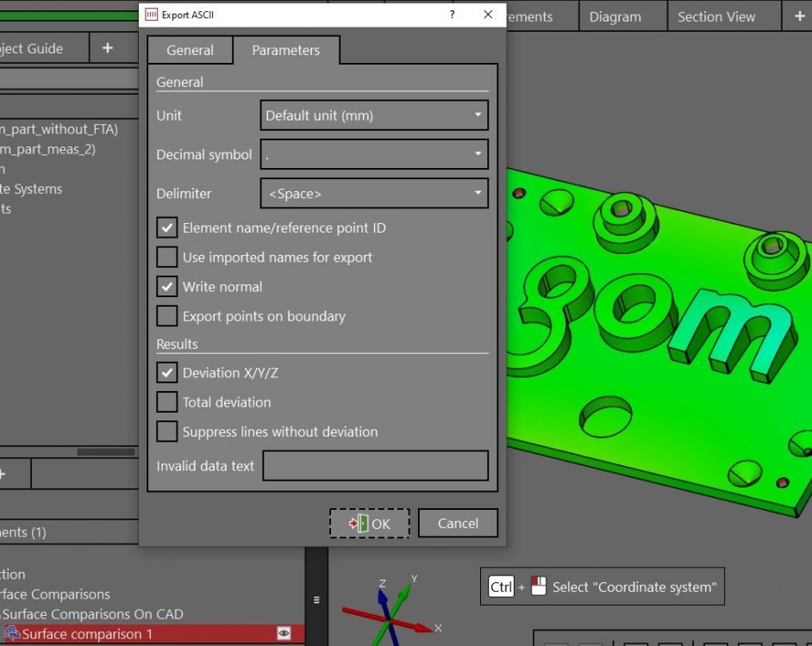Click the Cancel button
Screen dimensions: 812x646
[458, 523]
